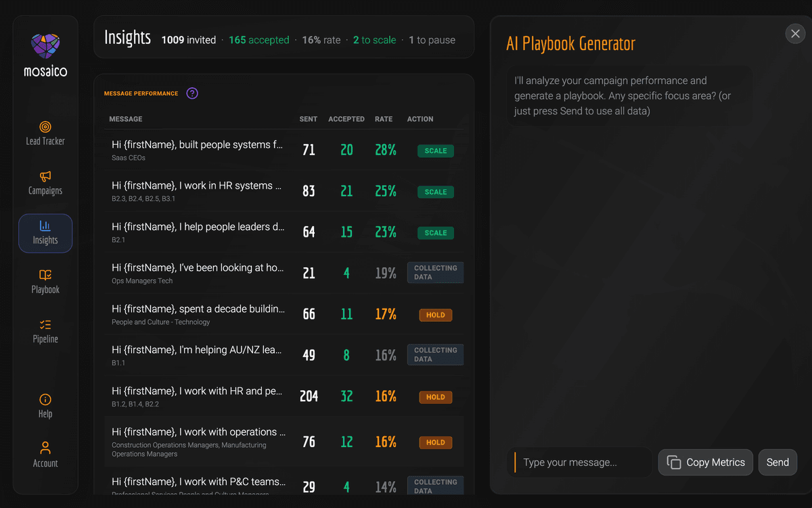812x508 pixels.
Task: Click the Copy Metrics button
Action: pos(706,463)
